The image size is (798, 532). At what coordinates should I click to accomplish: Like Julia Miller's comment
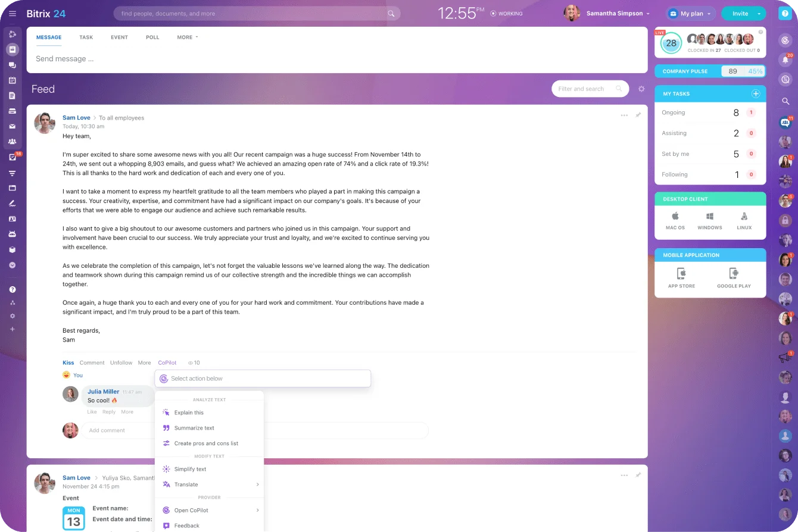[92, 411]
